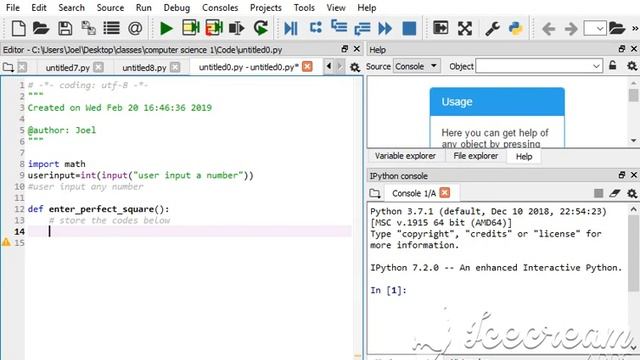Close the Console 1/A tab
The image size is (640, 360).
tap(445, 193)
